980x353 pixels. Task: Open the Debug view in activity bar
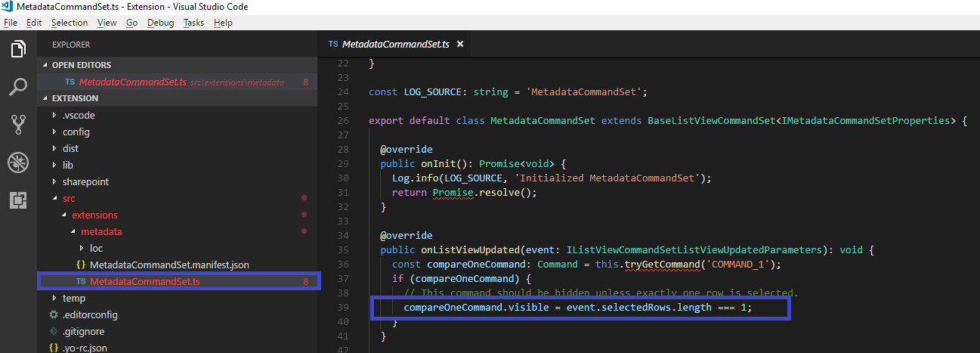tap(18, 163)
